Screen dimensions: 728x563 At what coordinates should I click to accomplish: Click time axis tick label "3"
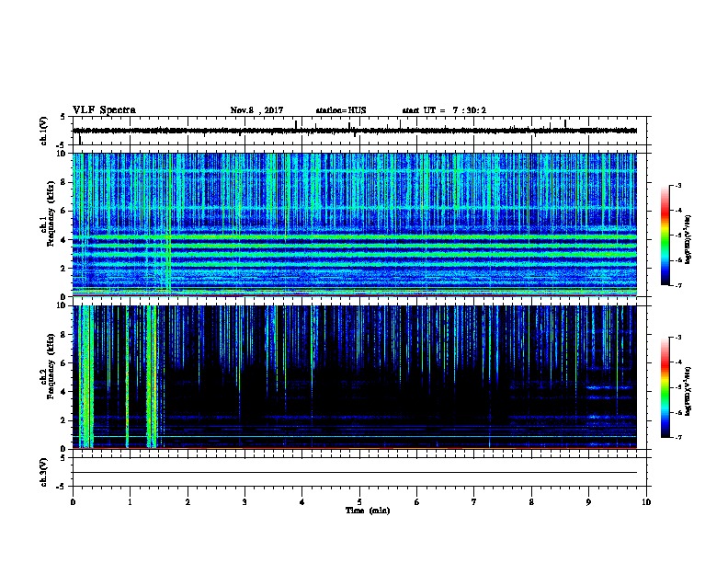tap(245, 502)
